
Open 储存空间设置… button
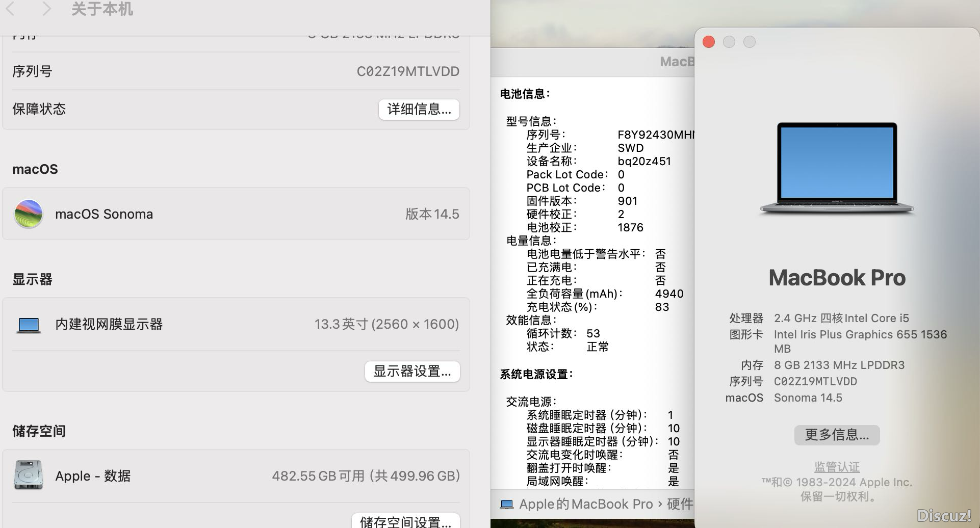pos(405,521)
